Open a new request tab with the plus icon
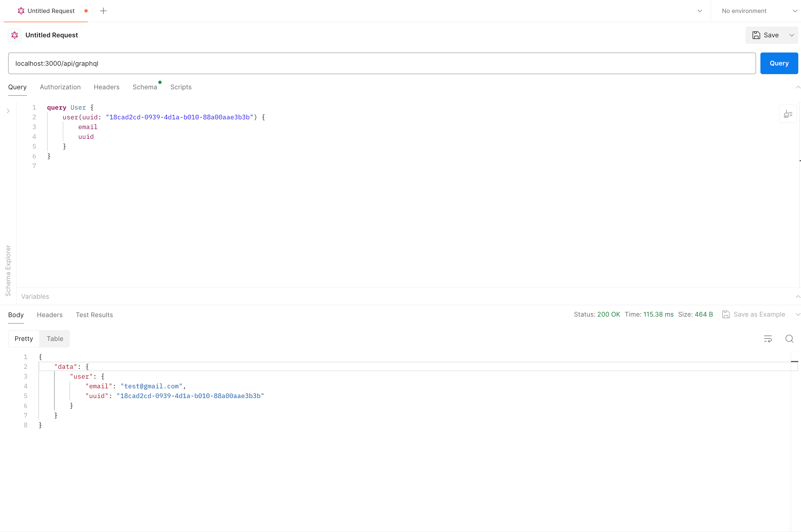 [x=103, y=11]
